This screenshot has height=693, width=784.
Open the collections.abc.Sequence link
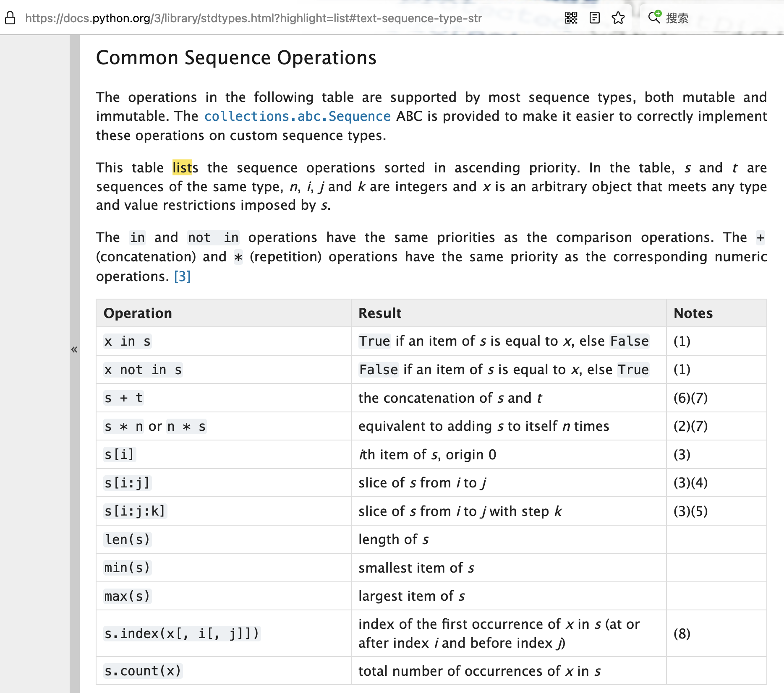click(298, 116)
